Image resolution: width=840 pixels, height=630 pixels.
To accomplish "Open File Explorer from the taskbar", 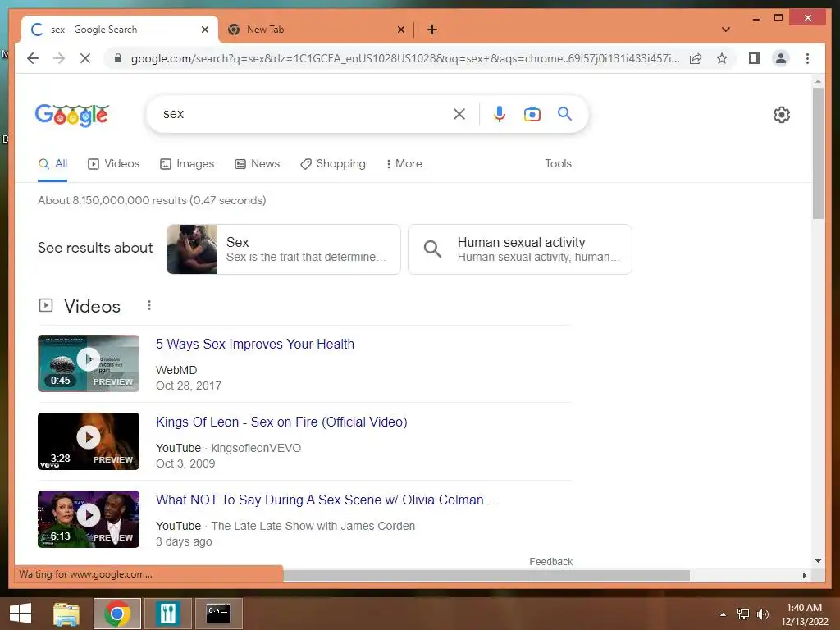I will click(x=66, y=614).
